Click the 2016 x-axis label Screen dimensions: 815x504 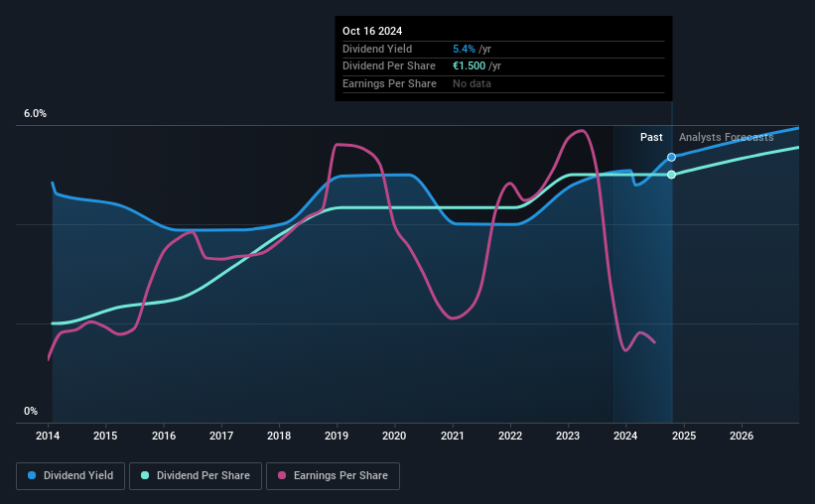(164, 436)
